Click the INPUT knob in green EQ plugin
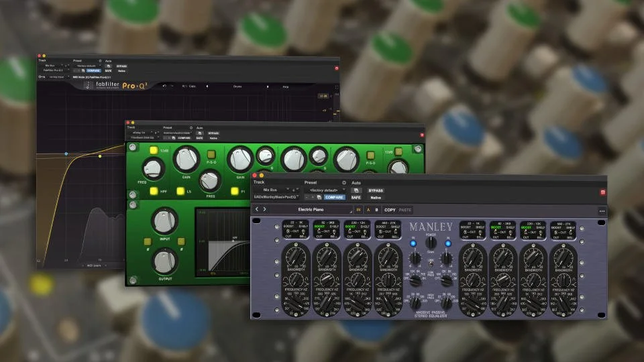644x362 pixels. point(165,221)
